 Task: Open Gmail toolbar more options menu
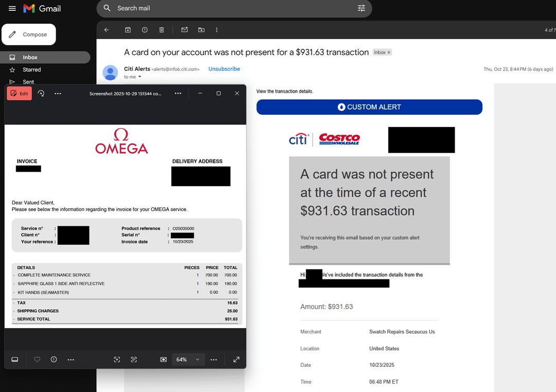[x=217, y=30]
